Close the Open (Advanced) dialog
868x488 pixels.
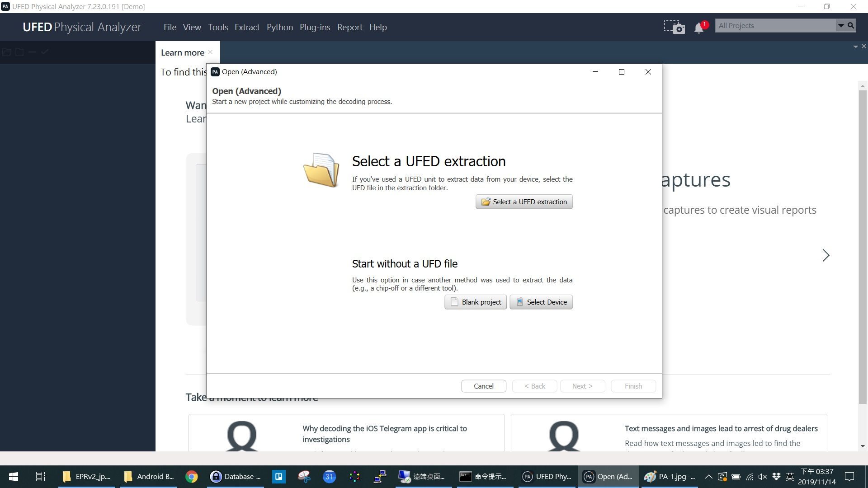pos(648,72)
